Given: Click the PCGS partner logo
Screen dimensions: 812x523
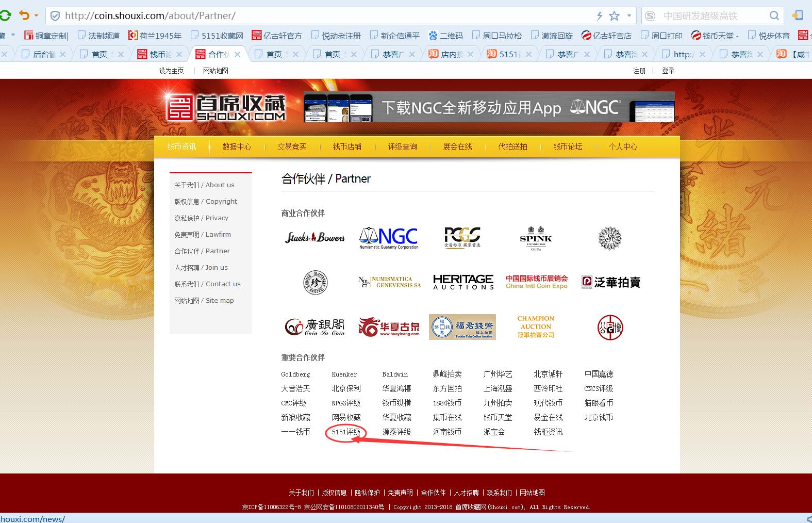Looking at the screenshot, I should 462,237.
